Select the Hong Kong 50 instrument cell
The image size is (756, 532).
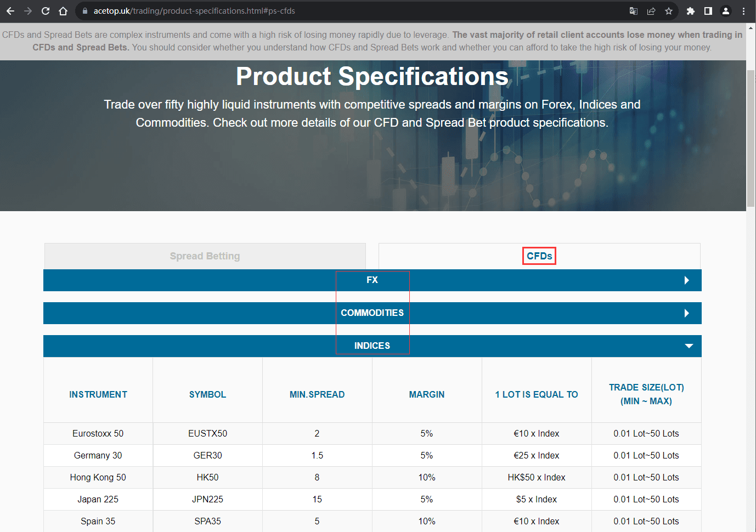click(98, 478)
